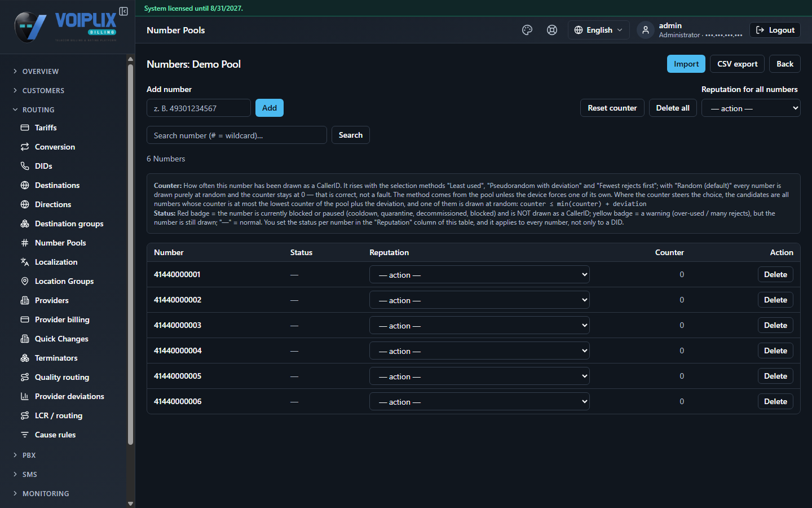Open reputation dropdown for 41440000004
This screenshot has height=508, width=812.
pyautogui.click(x=479, y=351)
